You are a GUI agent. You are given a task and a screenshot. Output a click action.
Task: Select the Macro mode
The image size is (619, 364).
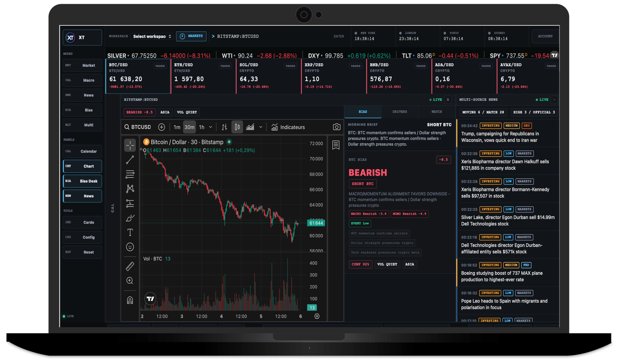(x=83, y=80)
